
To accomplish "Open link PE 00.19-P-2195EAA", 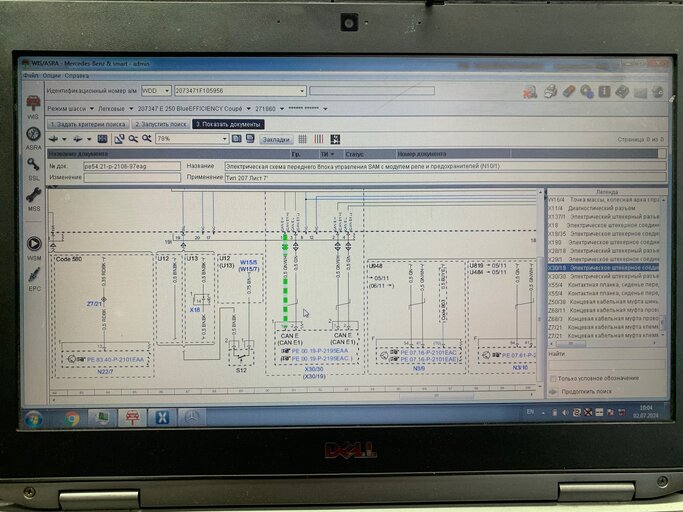I will click(320, 350).
